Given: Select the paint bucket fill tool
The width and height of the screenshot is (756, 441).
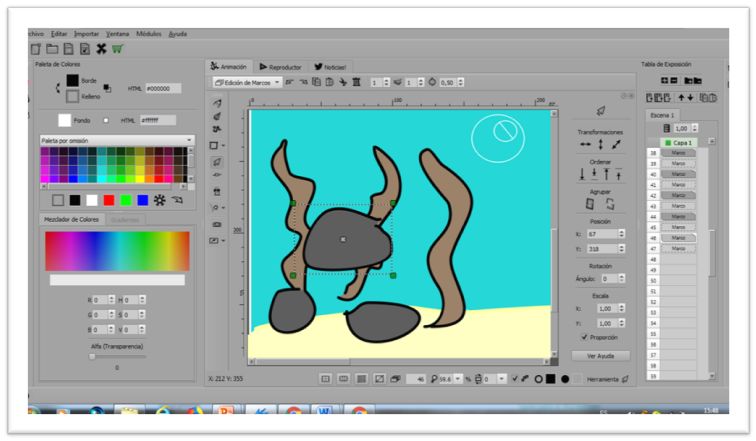Looking at the screenshot, I should tap(217, 190).
